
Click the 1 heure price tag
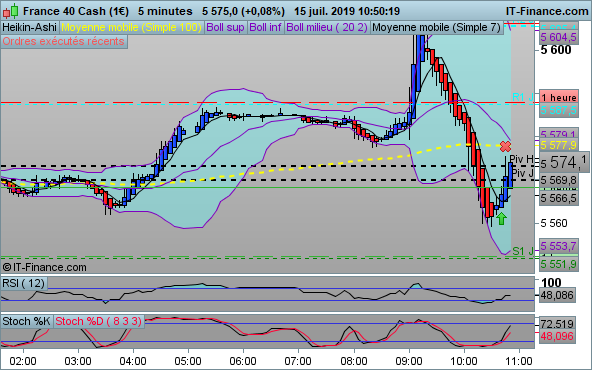559,97
